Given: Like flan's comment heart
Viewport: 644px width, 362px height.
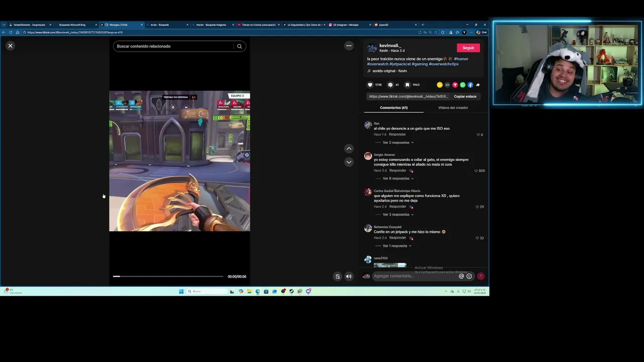Looking at the screenshot, I should [x=478, y=135].
